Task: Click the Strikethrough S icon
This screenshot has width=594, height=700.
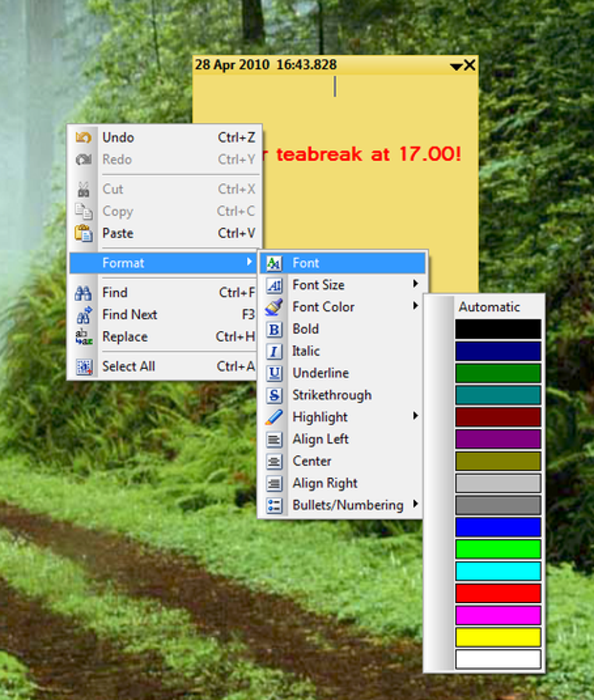Action: click(274, 395)
